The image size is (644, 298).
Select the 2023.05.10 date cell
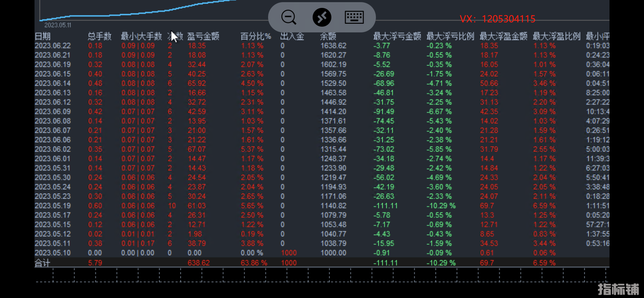coord(52,253)
